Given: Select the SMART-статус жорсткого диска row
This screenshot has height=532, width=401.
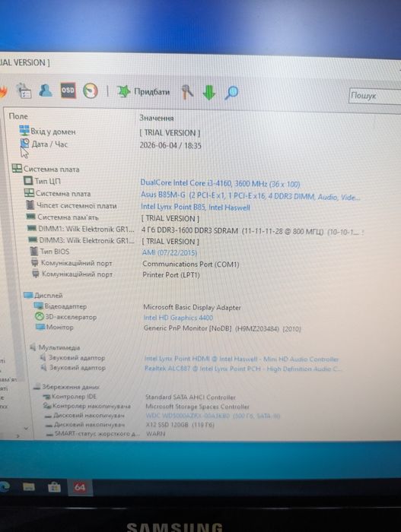Looking at the screenshot, I should tap(93, 433).
